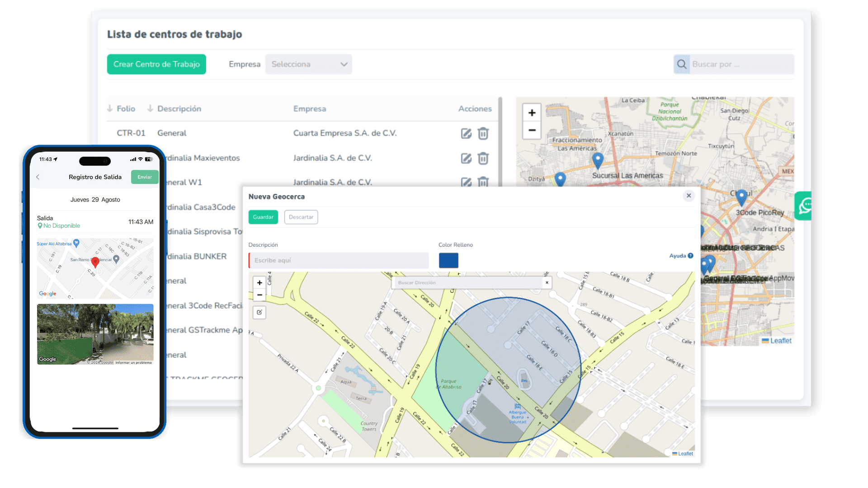Save the new geofence with Guardar
Screen dimensions: 868x488
[263, 217]
